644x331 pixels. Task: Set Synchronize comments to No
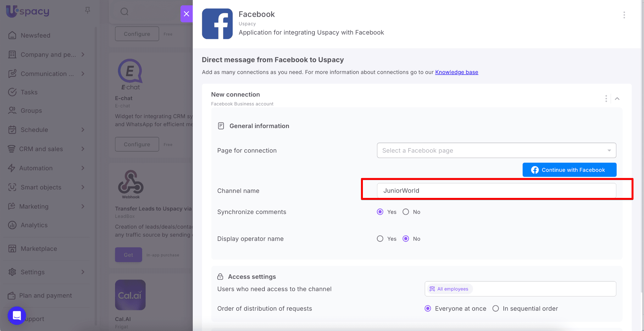pos(406,212)
